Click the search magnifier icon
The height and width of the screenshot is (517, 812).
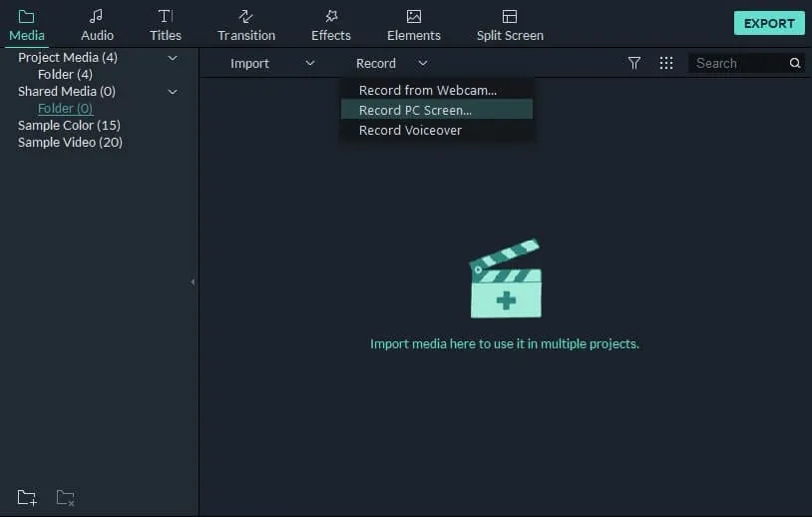(x=795, y=63)
